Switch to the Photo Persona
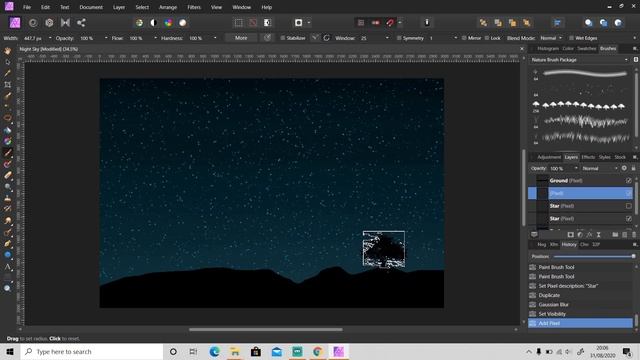The height and width of the screenshot is (360, 640). tap(15, 22)
